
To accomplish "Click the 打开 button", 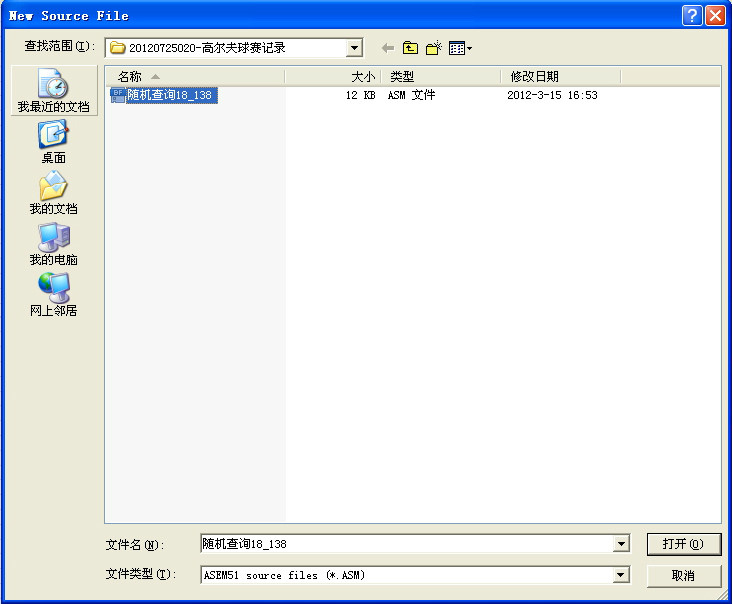I will coord(683,544).
